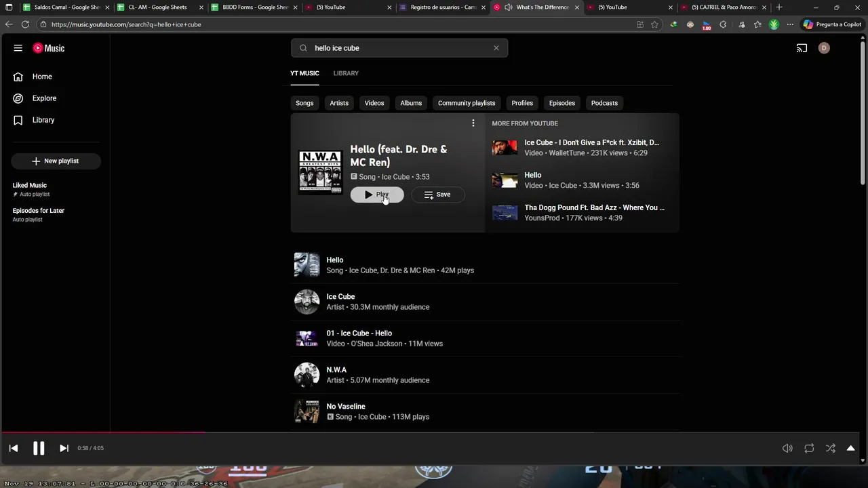868x488 pixels.
Task: Open Pregunta a Copilot
Action: [x=833, y=24]
